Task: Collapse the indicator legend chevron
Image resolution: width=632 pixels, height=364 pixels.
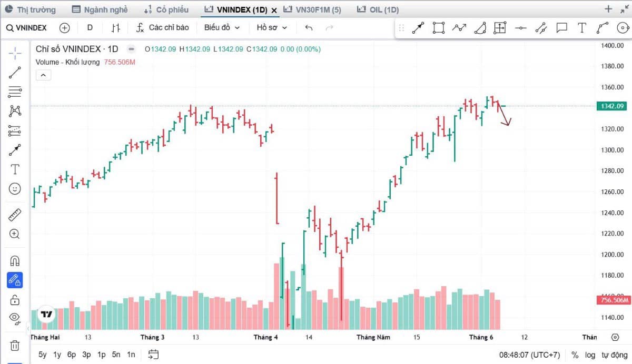Action: pos(43,75)
